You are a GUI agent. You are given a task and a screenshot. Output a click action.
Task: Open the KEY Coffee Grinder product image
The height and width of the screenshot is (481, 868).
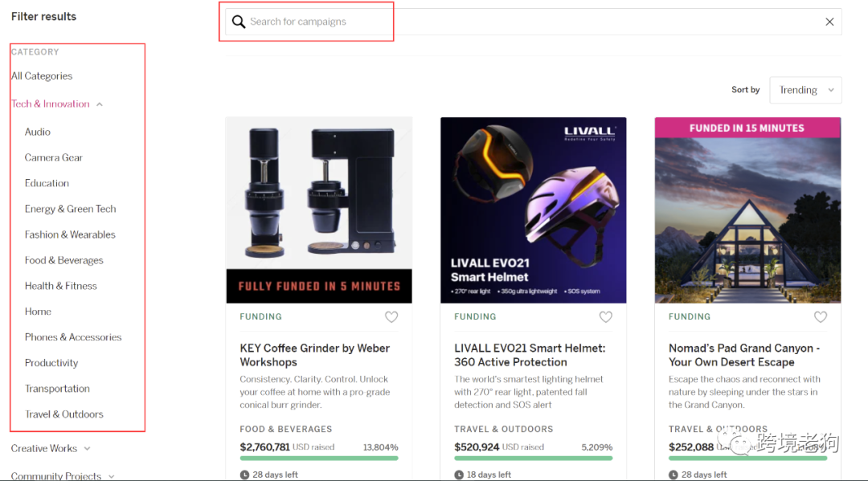[319, 210]
